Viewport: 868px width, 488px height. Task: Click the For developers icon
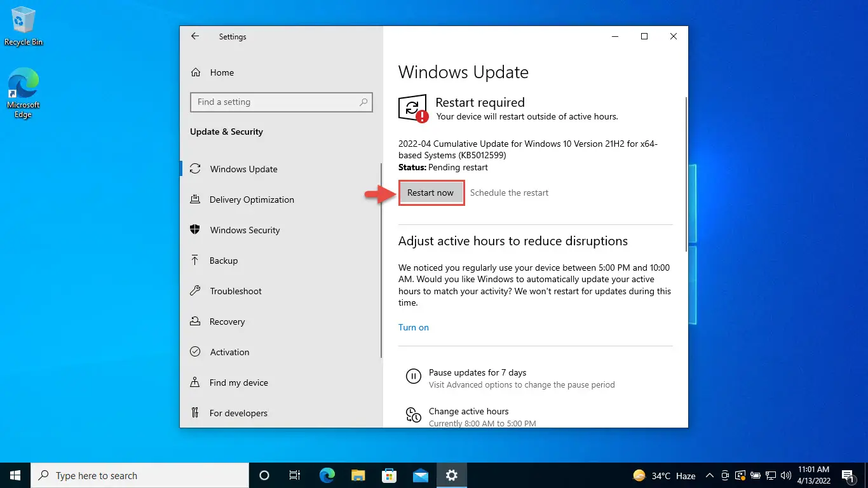[196, 413]
